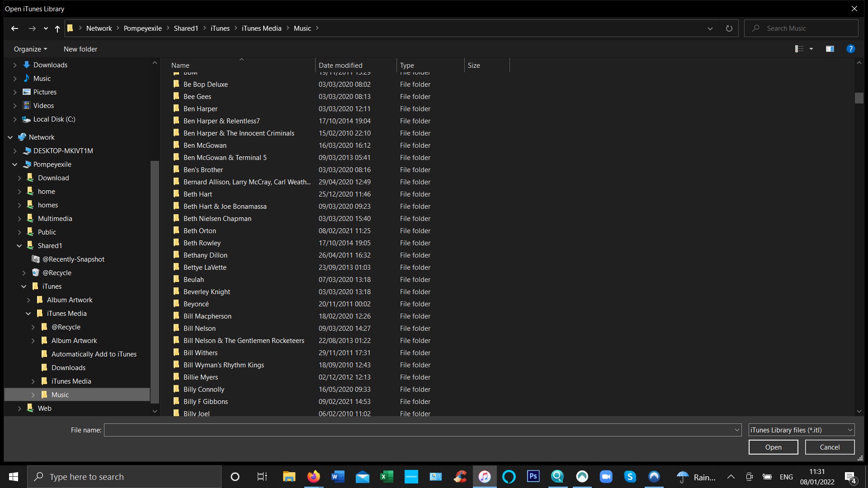868x488 pixels.
Task: Go up one folder level
Action: [x=57, y=28]
